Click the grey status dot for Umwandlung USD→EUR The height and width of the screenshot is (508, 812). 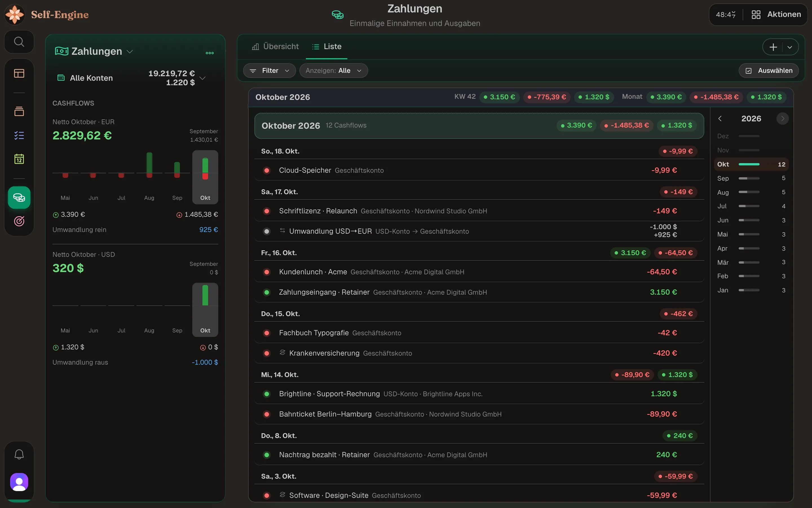[x=267, y=231]
